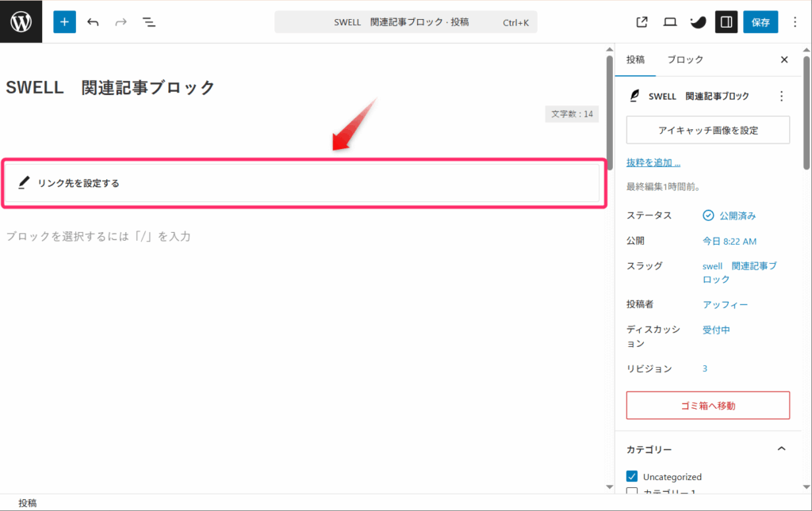This screenshot has width=812, height=511.
Task: Click the post quill icon in sidebar
Action: pos(634,96)
